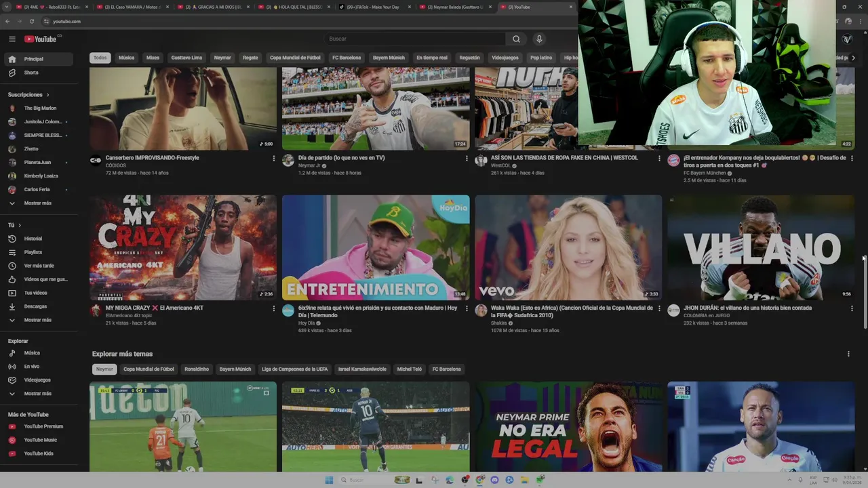Expand Mostrar más under Explorar
868x488 pixels.
pyautogui.click(x=39, y=393)
